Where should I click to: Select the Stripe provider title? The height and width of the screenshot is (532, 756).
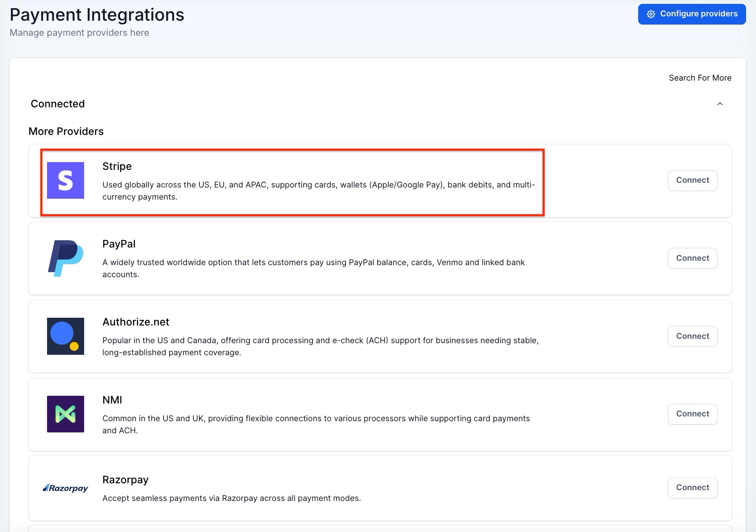[117, 166]
